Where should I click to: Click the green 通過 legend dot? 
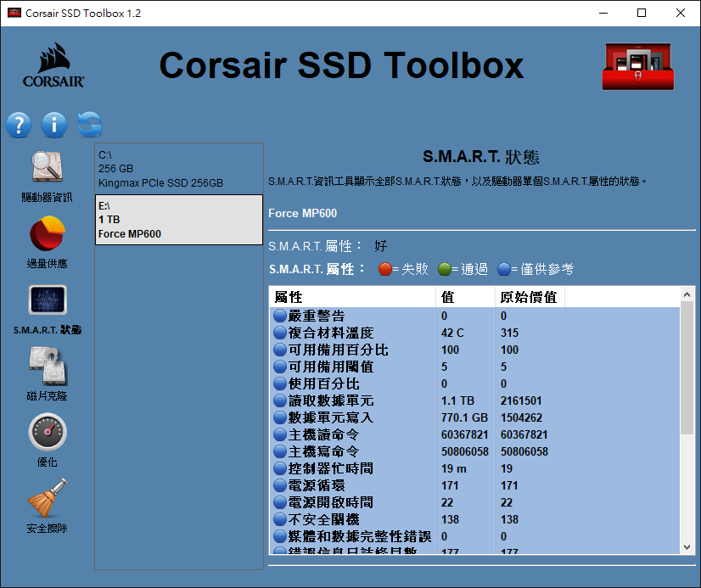(x=445, y=269)
